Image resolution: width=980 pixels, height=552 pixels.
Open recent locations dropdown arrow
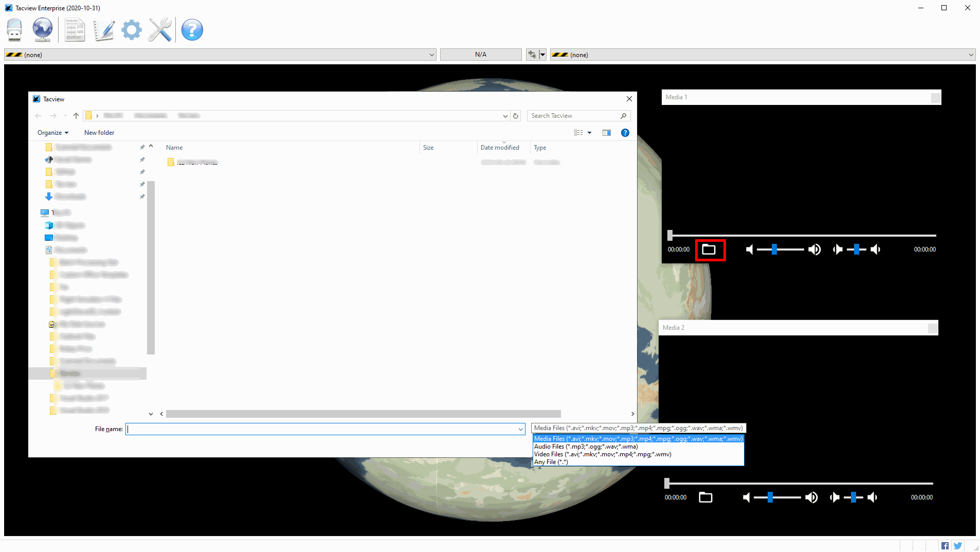click(65, 116)
